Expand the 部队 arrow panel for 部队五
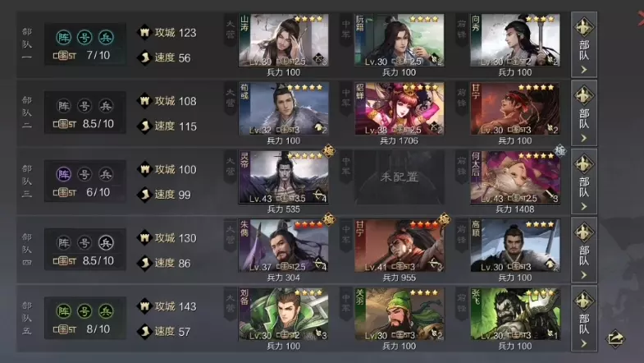This screenshot has width=644, height=363. [x=584, y=319]
